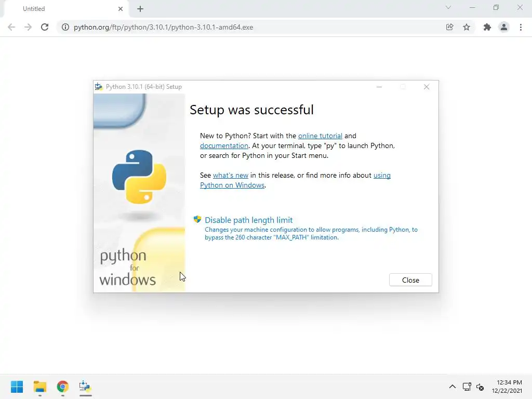Image resolution: width=532 pixels, height=399 pixels.
Task: Open the Windows Start menu
Action: click(x=17, y=387)
